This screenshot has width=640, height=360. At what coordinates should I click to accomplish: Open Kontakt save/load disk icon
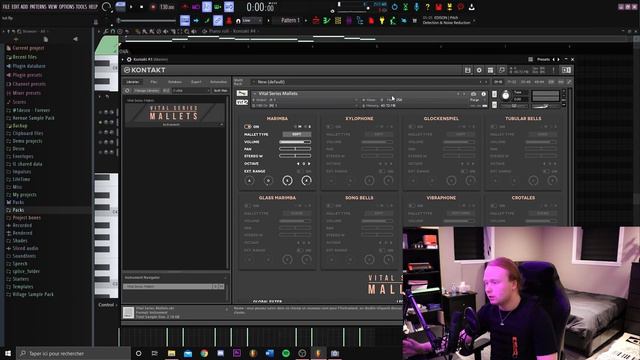pos(468,70)
